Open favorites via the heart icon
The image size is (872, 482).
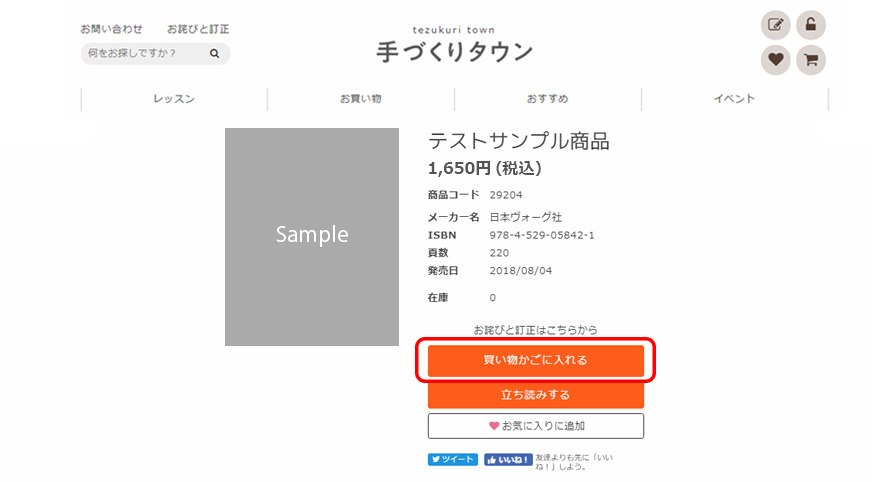click(x=775, y=60)
